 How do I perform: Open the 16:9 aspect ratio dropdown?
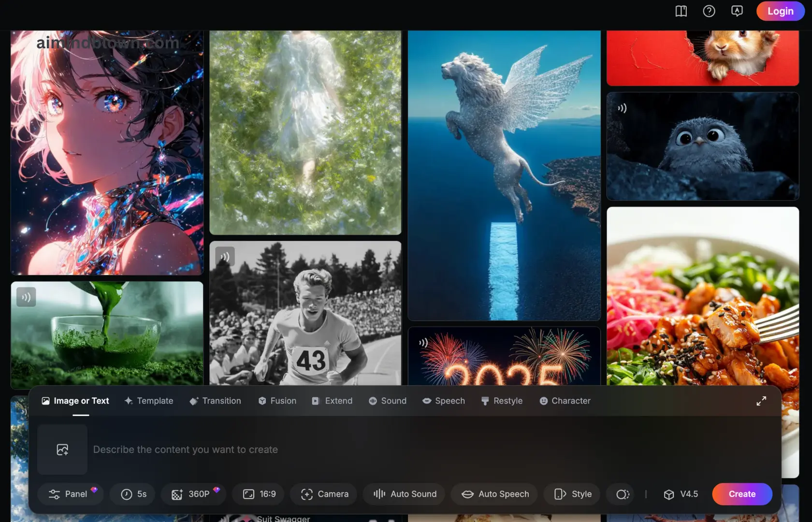click(260, 494)
